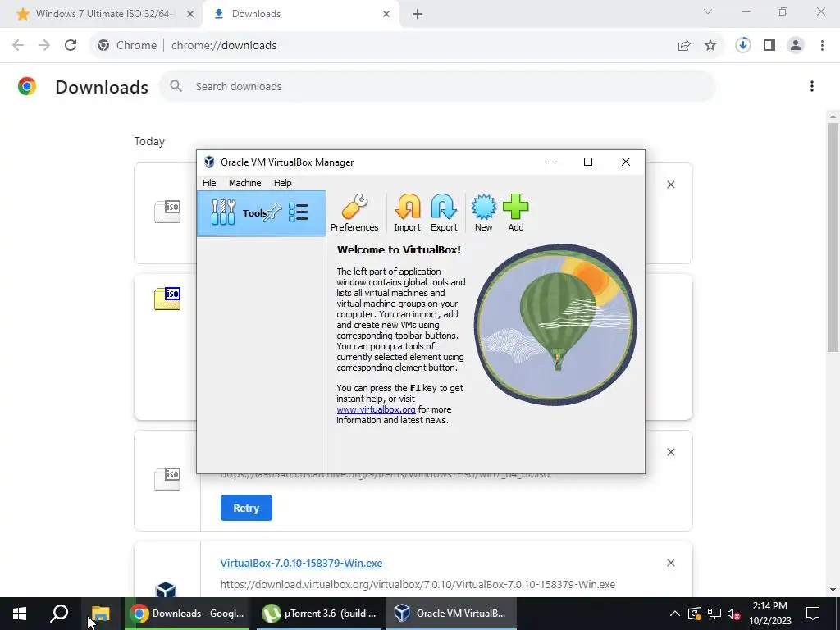Remove the win7 64 bit ISO entry

pyautogui.click(x=671, y=452)
